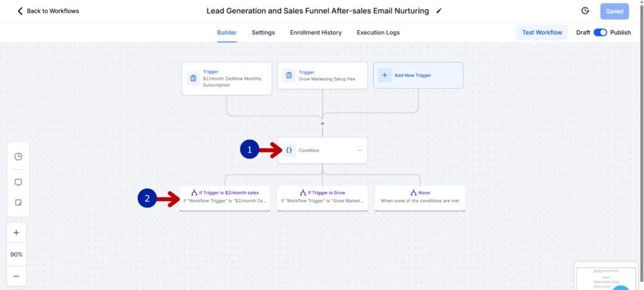Click the plus icon in Add New Trigger
644x290 pixels.
point(385,75)
